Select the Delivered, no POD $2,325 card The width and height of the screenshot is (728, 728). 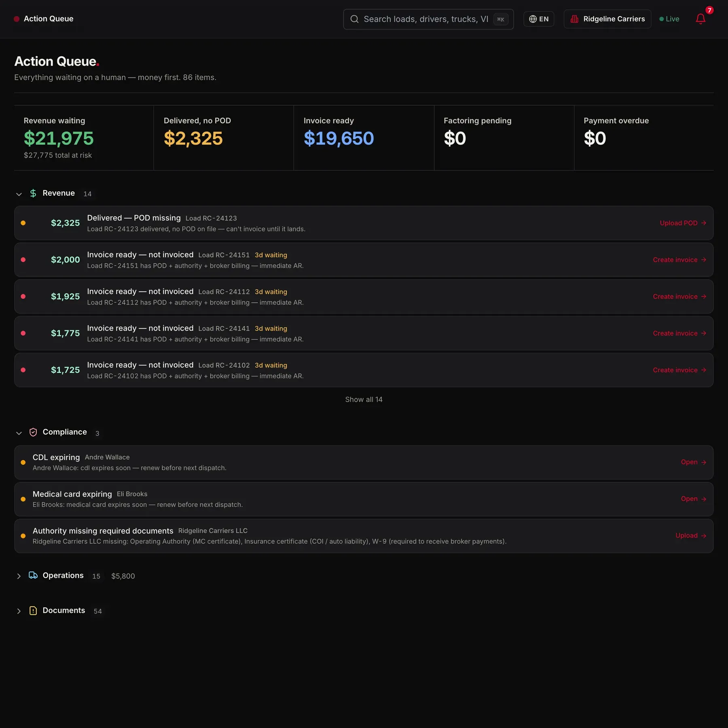pos(224,138)
